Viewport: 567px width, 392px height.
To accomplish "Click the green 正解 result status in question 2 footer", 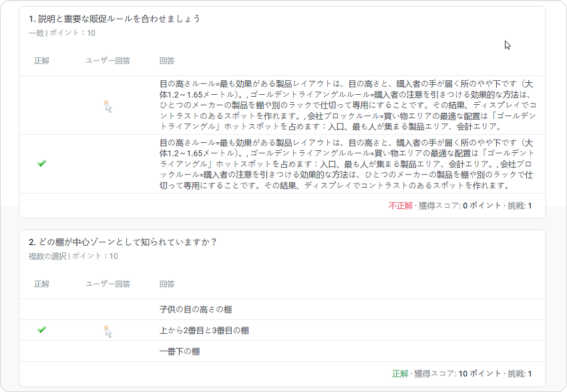I will 400,374.
